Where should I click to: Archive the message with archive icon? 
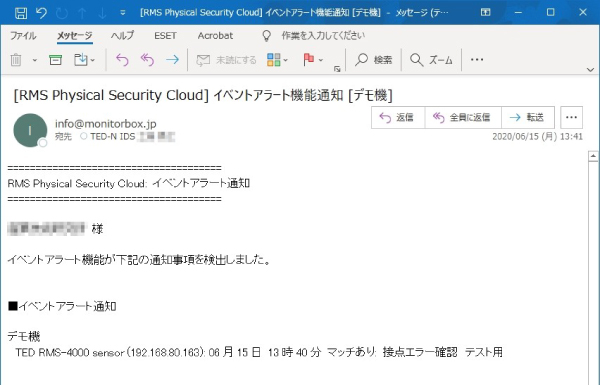pyautogui.click(x=55, y=60)
